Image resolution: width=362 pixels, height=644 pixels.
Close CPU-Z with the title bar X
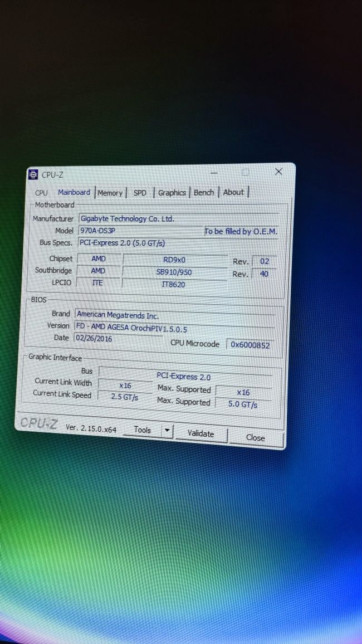[x=278, y=172]
